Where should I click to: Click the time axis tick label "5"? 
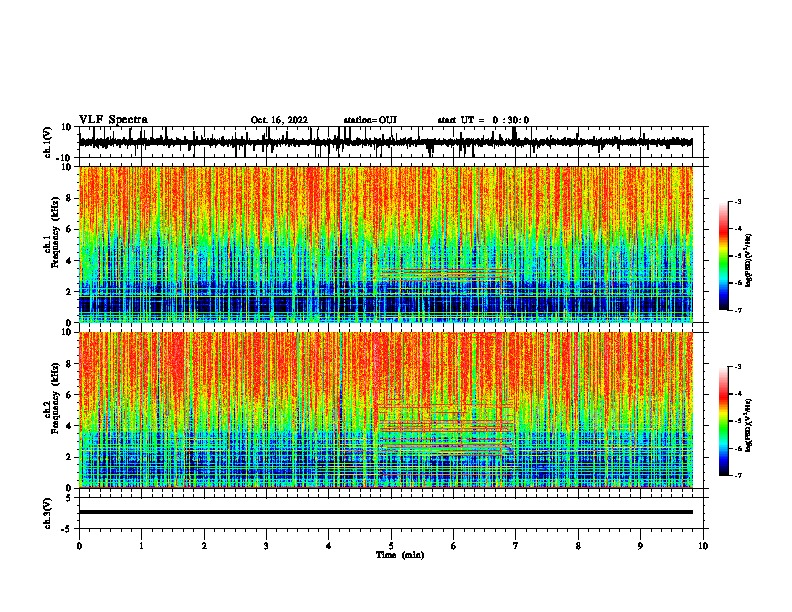tap(391, 546)
